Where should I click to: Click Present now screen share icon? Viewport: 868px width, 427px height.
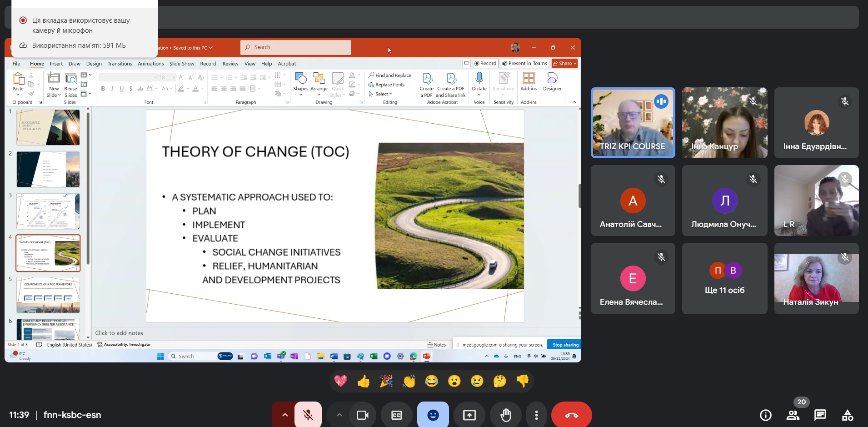(x=469, y=415)
